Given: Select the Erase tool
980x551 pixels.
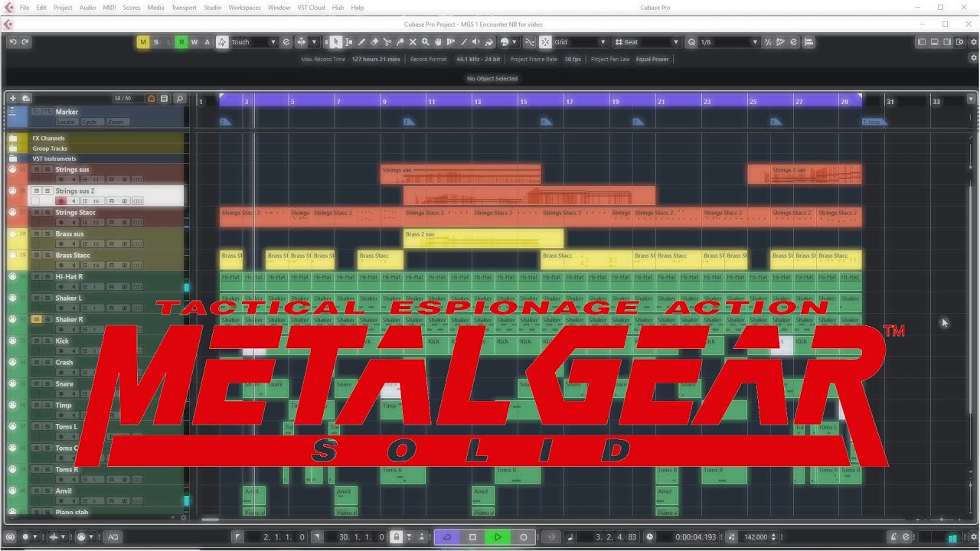Looking at the screenshot, I should 374,42.
